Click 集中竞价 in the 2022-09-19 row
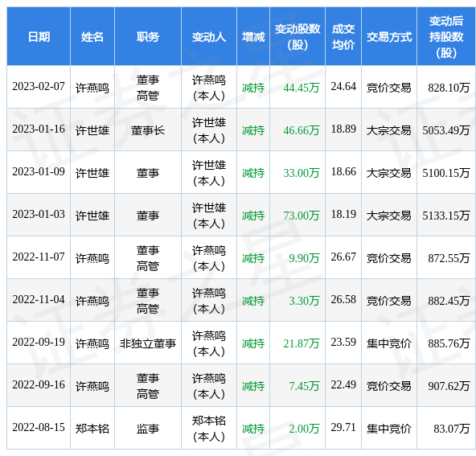Screen dimensions: 476x456 click(x=389, y=343)
